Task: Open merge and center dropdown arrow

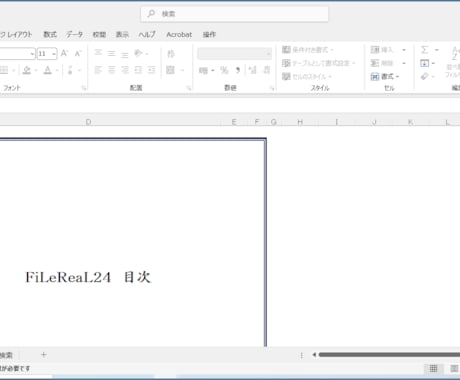Action: (x=182, y=70)
